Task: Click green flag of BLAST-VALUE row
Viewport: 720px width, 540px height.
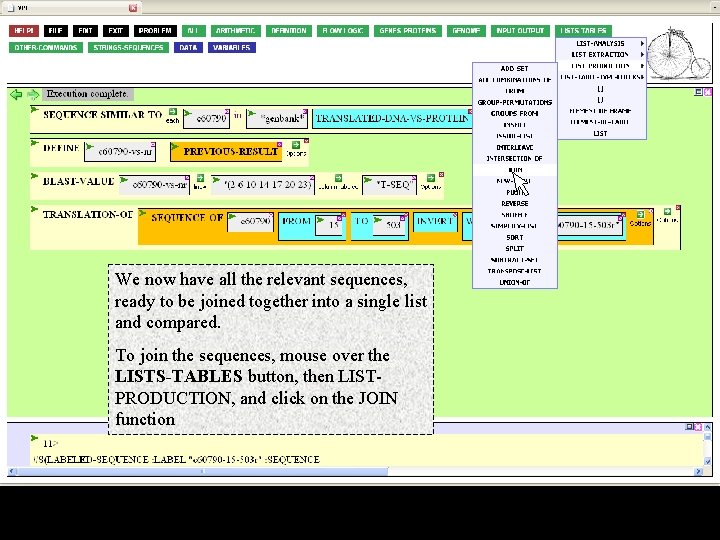Action: coord(34,176)
